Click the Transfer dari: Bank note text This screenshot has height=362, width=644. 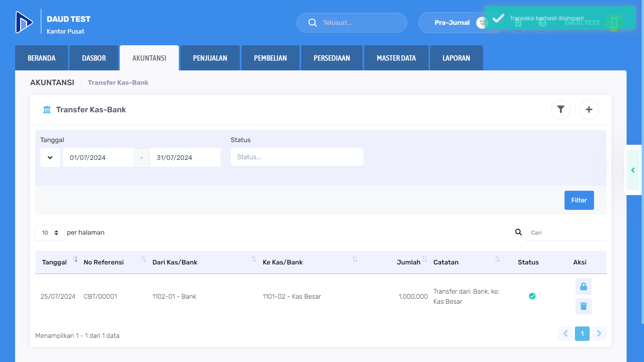click(466, 296)
